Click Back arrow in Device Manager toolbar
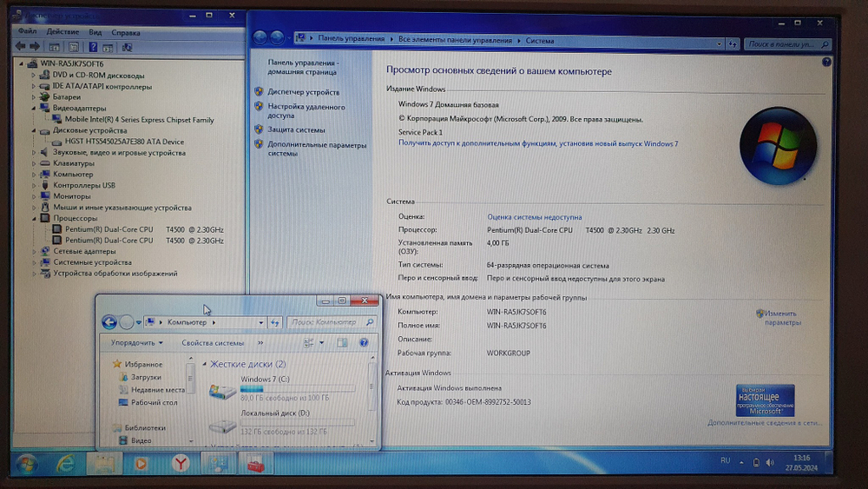 pos(21,47)
